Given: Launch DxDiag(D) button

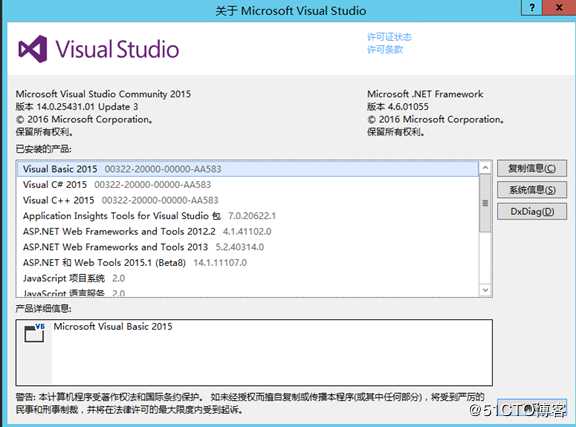Looking at the screenshot, I should click(532, 212).
